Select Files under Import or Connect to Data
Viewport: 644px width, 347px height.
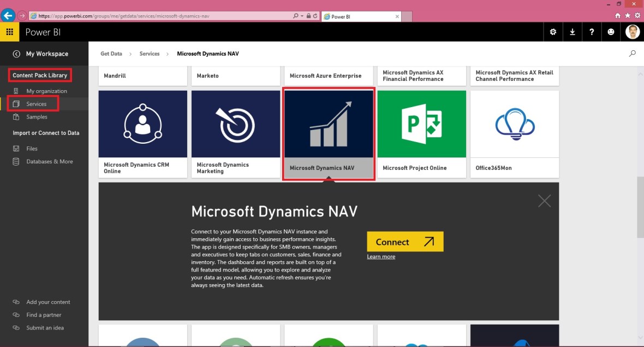pyautogui.click(x=33, y=148)
